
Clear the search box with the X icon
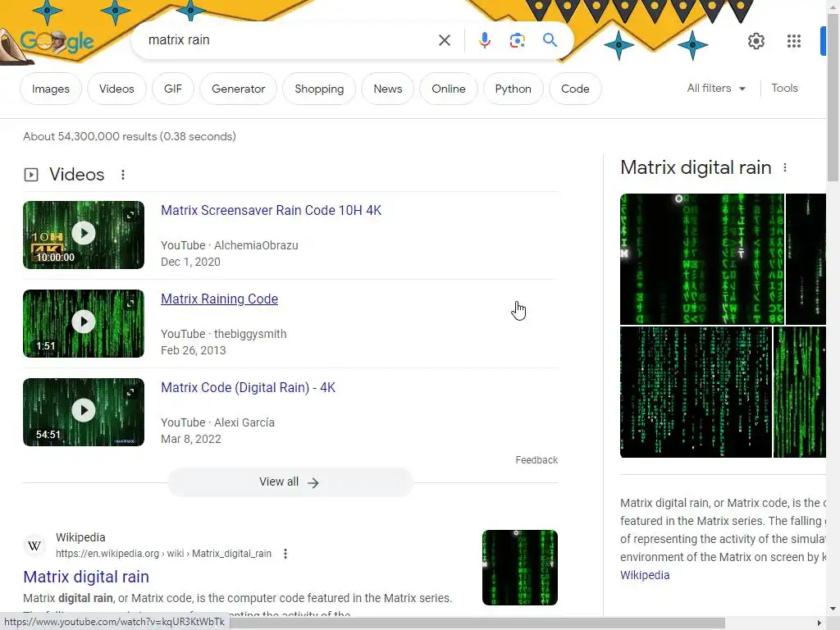[x=444, y=40]
